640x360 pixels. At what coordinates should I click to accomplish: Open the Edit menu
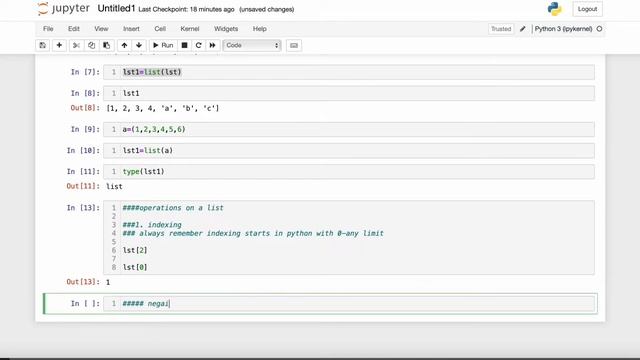[x=74, y=29]
